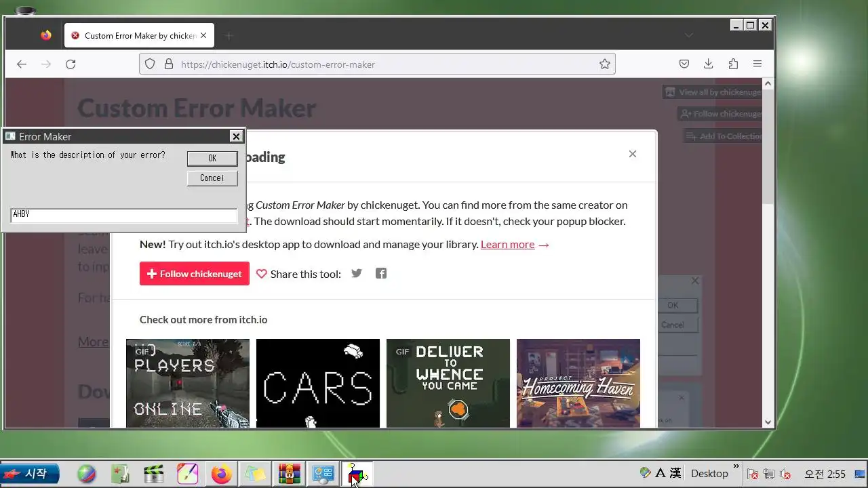Click Add To Collection button

723,136
